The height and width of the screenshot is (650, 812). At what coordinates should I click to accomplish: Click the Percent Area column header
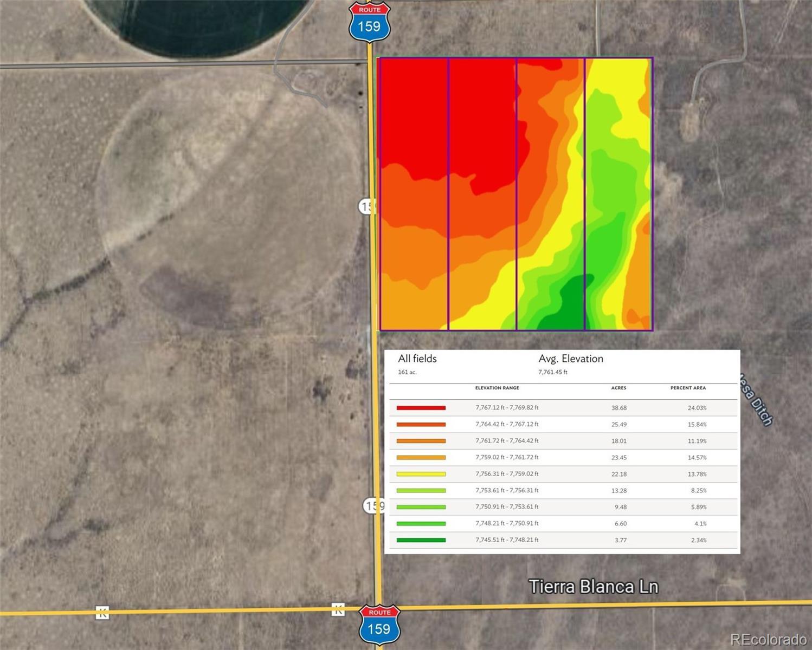(x=688, y=388)
